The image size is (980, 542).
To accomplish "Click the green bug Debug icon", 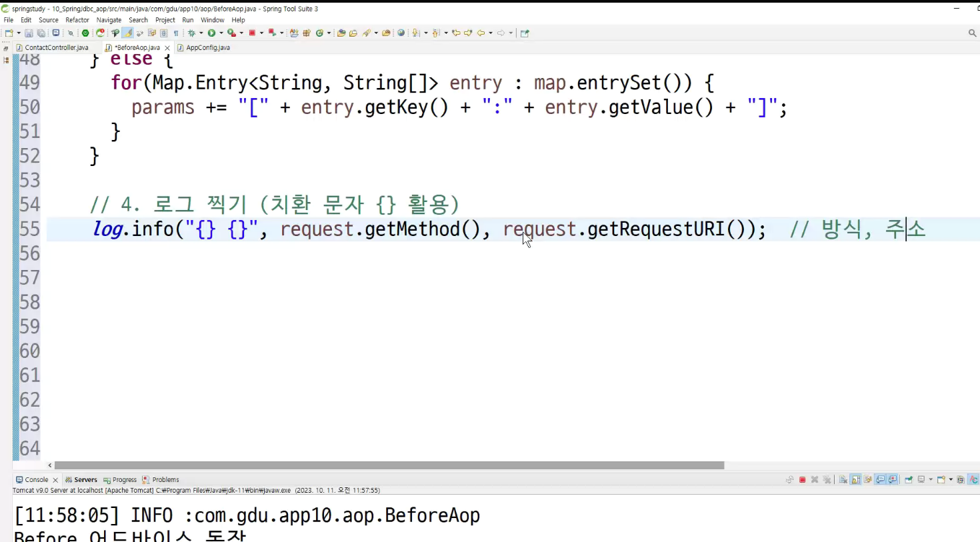I will tap(191, 33).
